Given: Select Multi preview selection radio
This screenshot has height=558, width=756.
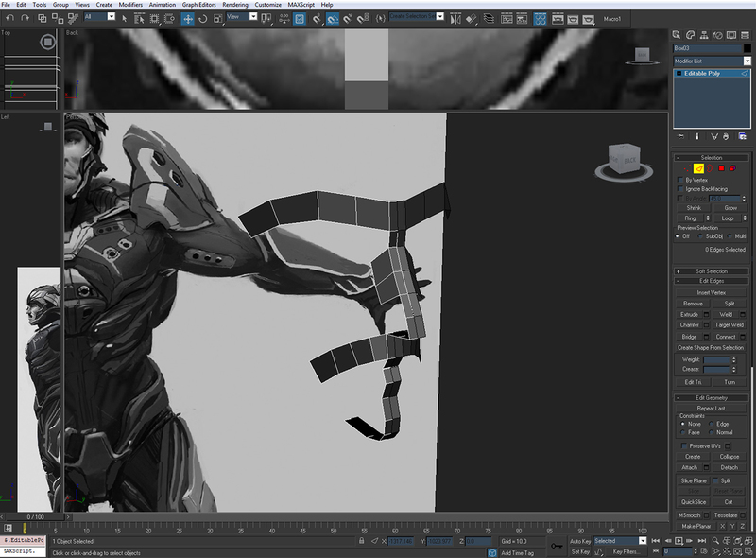Looking at the screenshot, I should 730,236.
